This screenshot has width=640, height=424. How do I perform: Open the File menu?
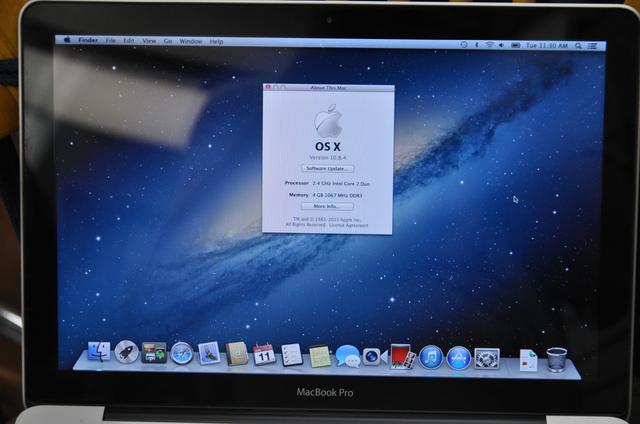click(x=110, y=41)
